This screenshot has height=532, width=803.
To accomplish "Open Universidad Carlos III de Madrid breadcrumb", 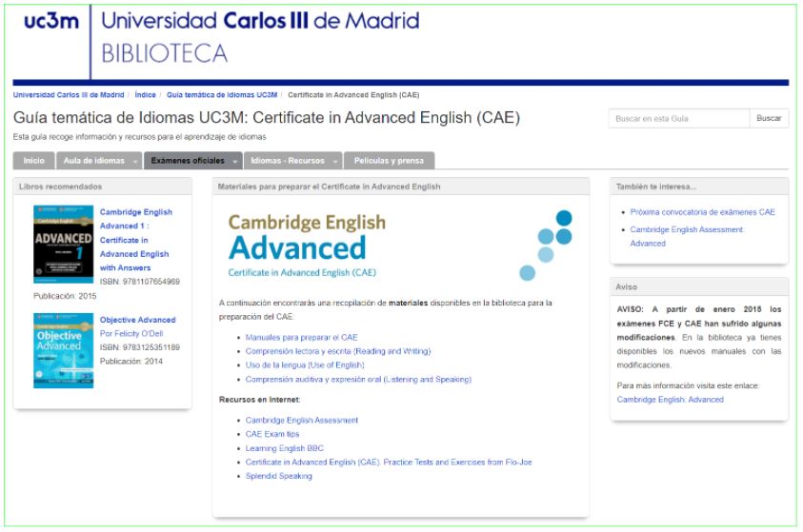I will pos(69,95).
